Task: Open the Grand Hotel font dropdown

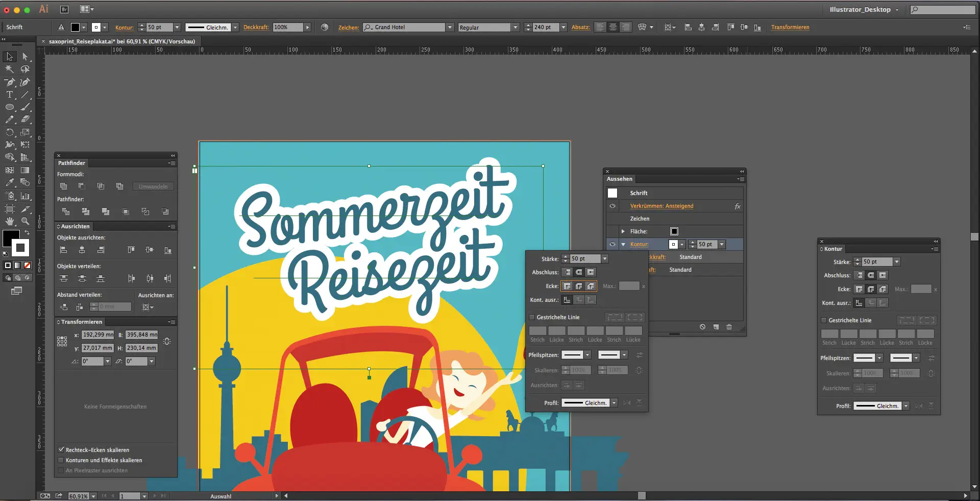Action: [450, 28]
